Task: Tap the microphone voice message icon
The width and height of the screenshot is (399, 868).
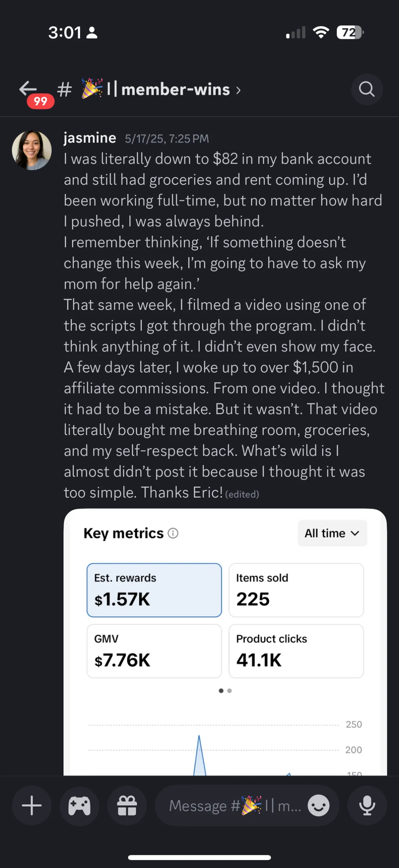Action: coord(367,806)
